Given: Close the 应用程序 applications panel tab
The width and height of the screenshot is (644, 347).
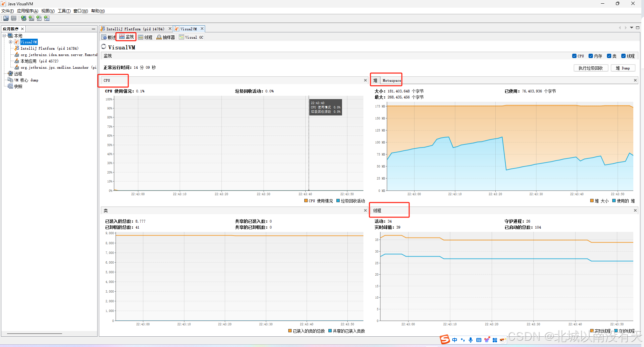Looking at the screenshot, I should tap(22, 29).
